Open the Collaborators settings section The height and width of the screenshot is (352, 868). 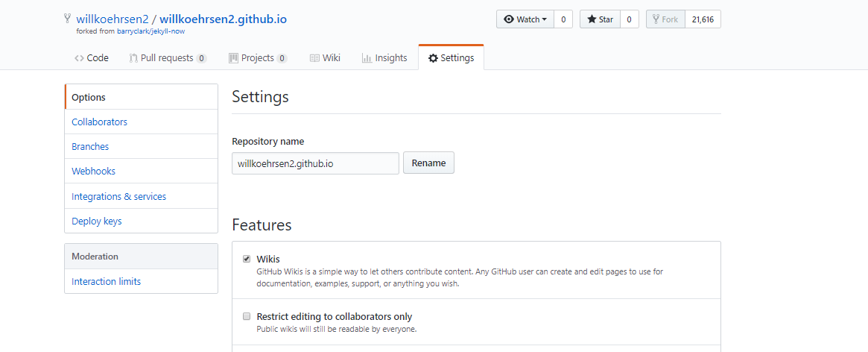point(99,122)
